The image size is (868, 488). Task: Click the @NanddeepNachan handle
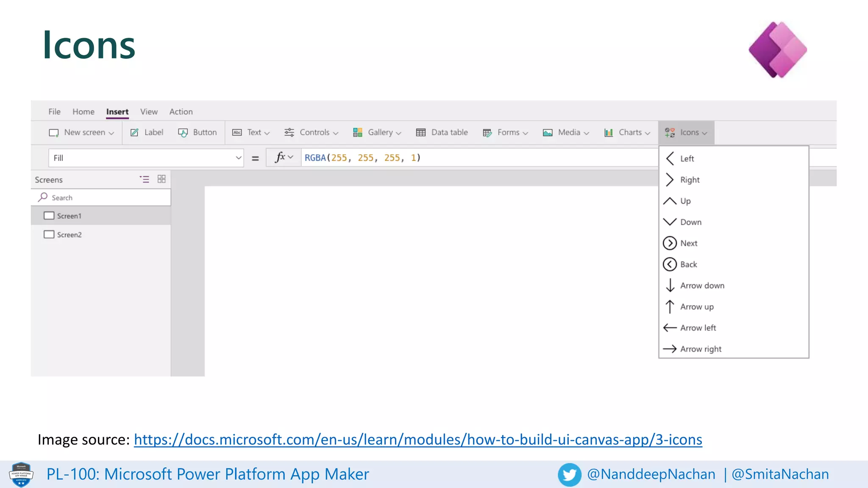[651, 474]
